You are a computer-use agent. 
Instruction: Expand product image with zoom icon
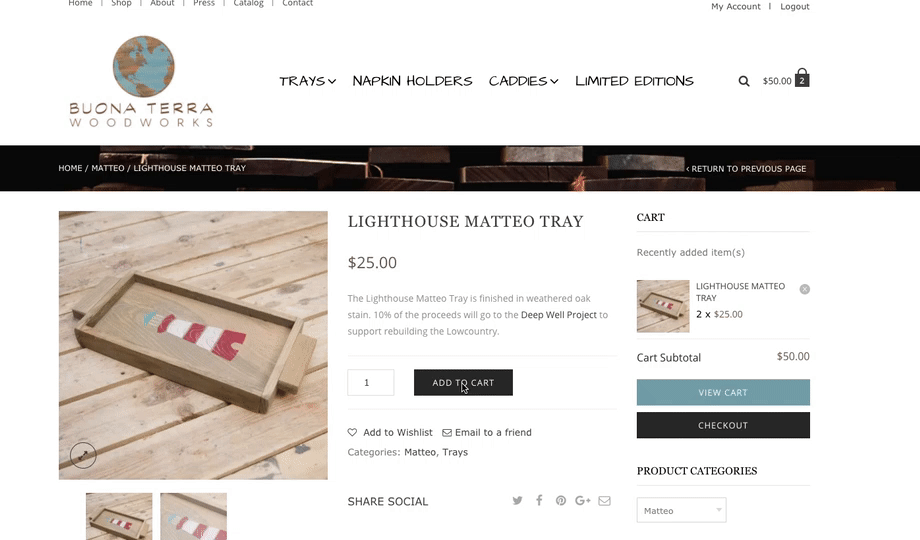[x=83, y=455]
